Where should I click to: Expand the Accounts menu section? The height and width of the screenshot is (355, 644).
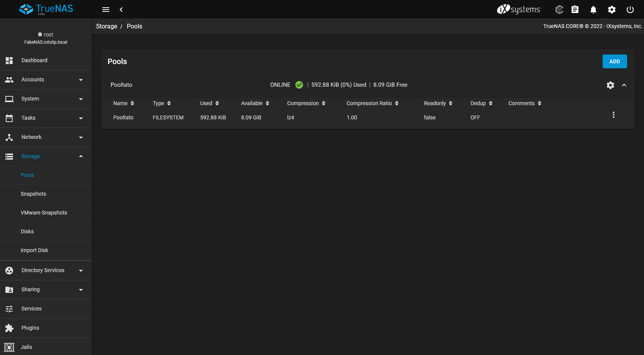pos(46,80)
